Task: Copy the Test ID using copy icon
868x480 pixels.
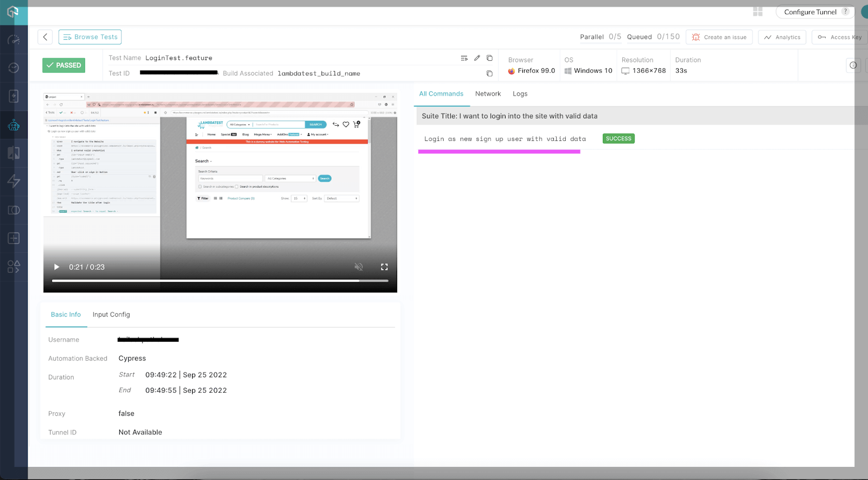Action: point(489,73)
